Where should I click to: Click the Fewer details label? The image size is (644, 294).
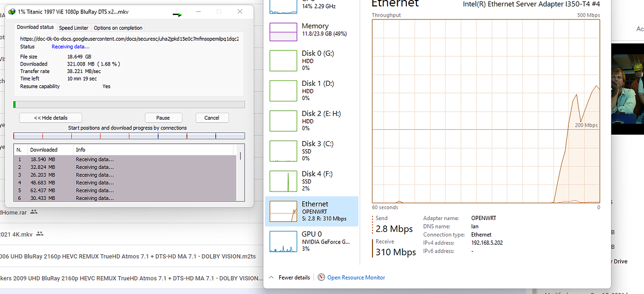tap(294, 277)
